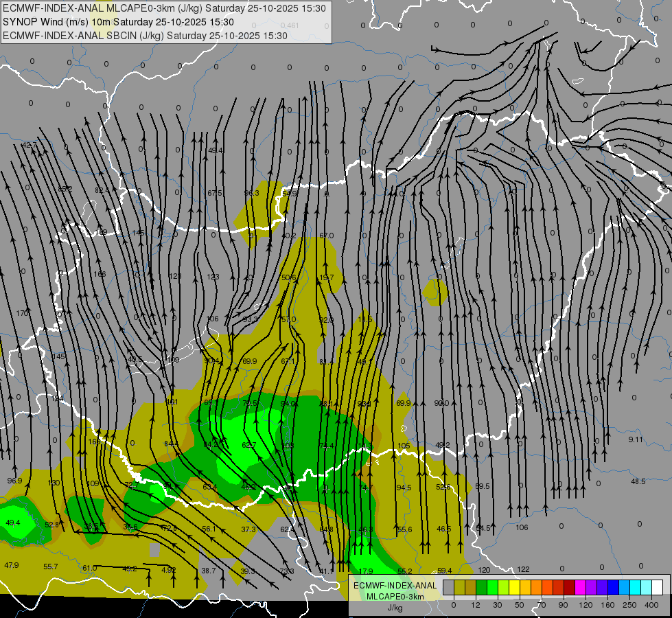Click the olive legend swatch right of gray

459,588
